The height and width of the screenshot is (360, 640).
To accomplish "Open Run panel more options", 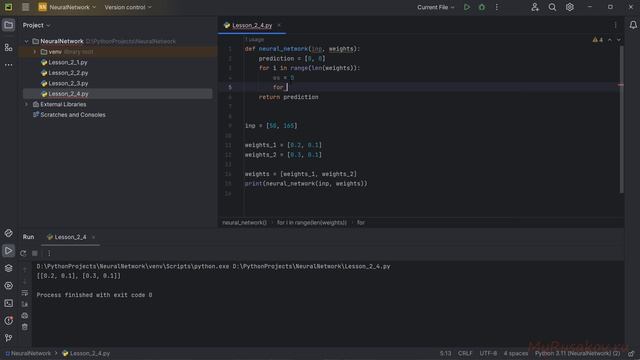I will click(x=49, y=253).
